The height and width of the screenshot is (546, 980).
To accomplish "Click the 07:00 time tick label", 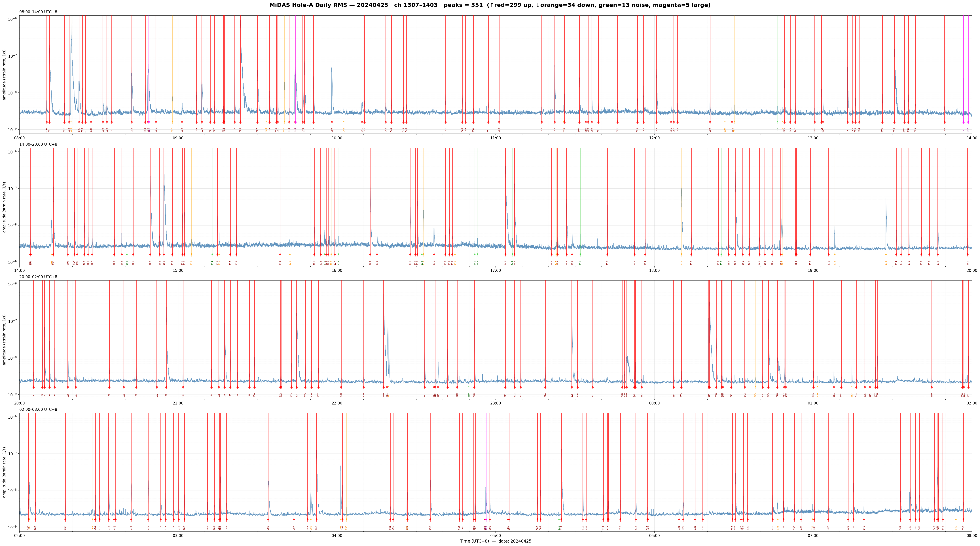I will click(x=813, y=536).
